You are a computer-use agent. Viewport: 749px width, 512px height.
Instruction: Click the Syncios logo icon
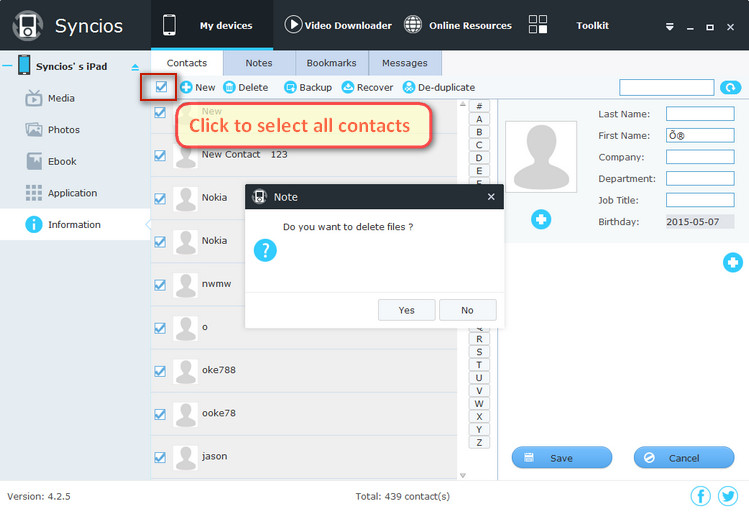click(x=28, y=26)
